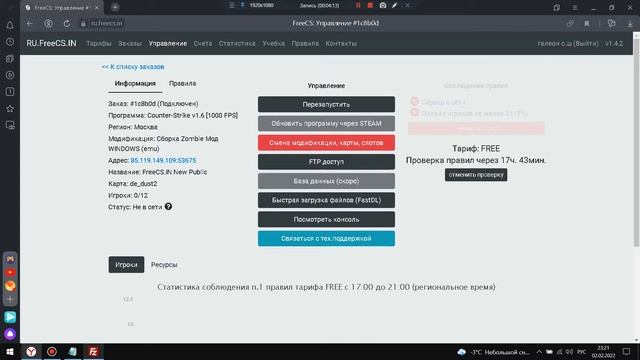Click red Смена модификации, карты, слотов button
The image size is (640, 360).
326,143
